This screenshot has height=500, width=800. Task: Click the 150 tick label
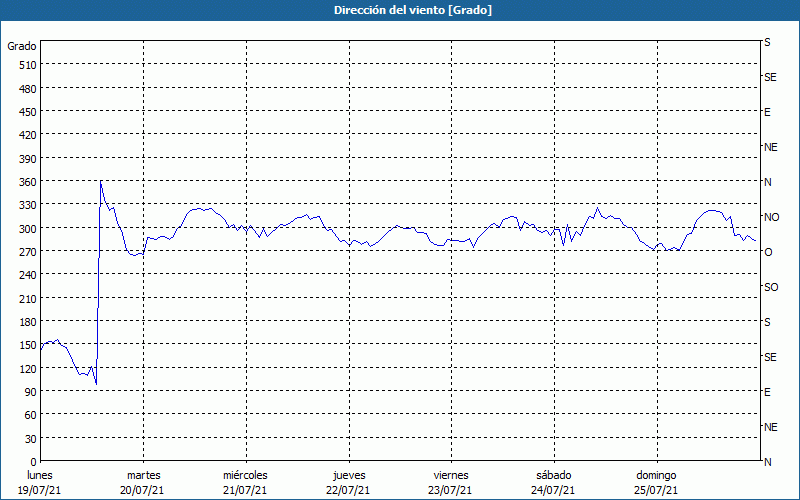pyautogui.click(x=28, y=345)
